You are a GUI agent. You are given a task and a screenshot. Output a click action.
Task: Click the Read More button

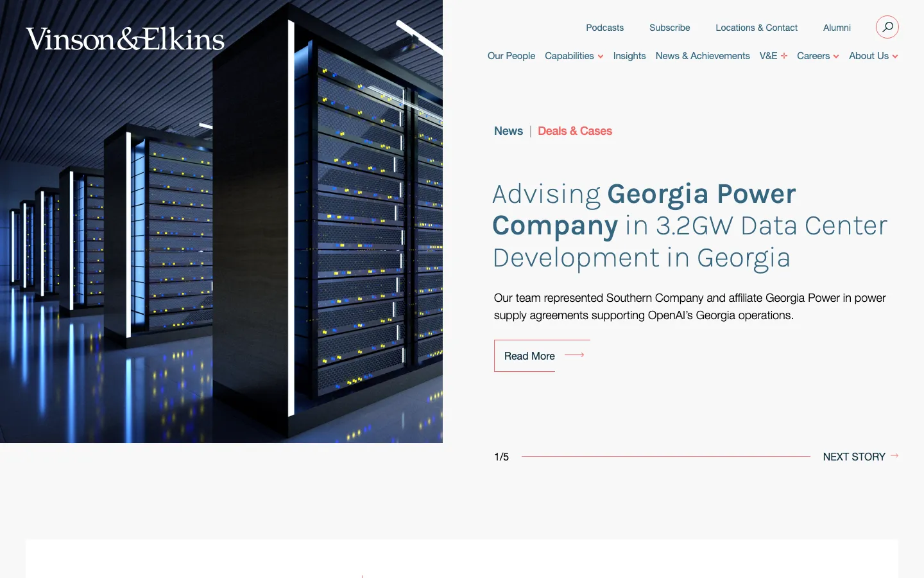pos(542,356)
